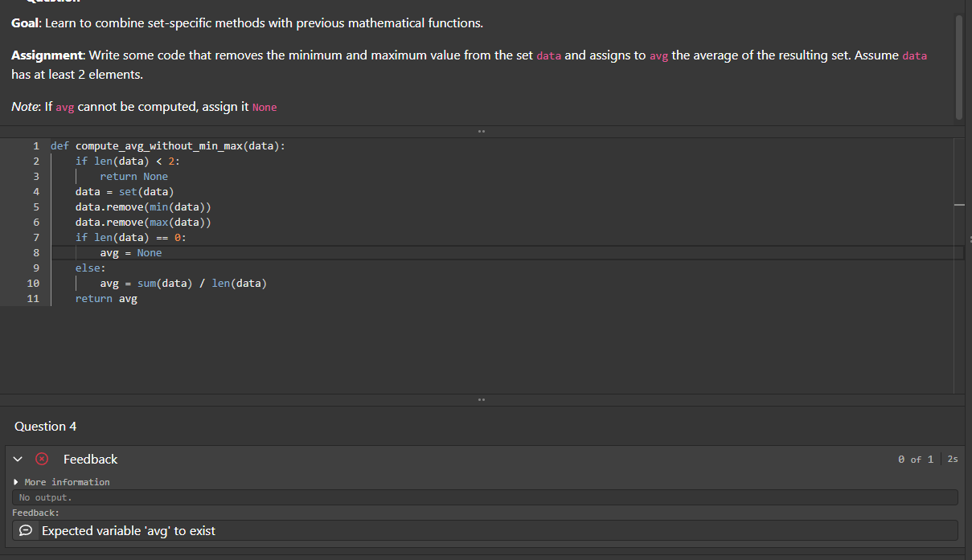The image size is (972, 560).
Task: Place cursor on "else:" line
Action: pyautogui.click(x=90, y=268)
